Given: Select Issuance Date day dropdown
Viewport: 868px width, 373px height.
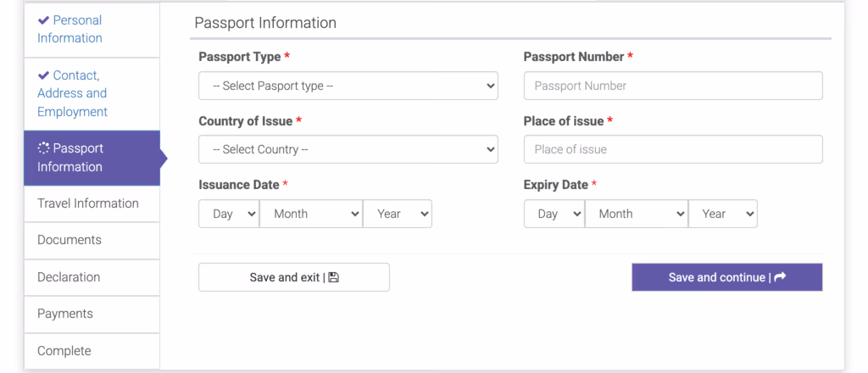Looking at the screenshot, I should [229, 214].
